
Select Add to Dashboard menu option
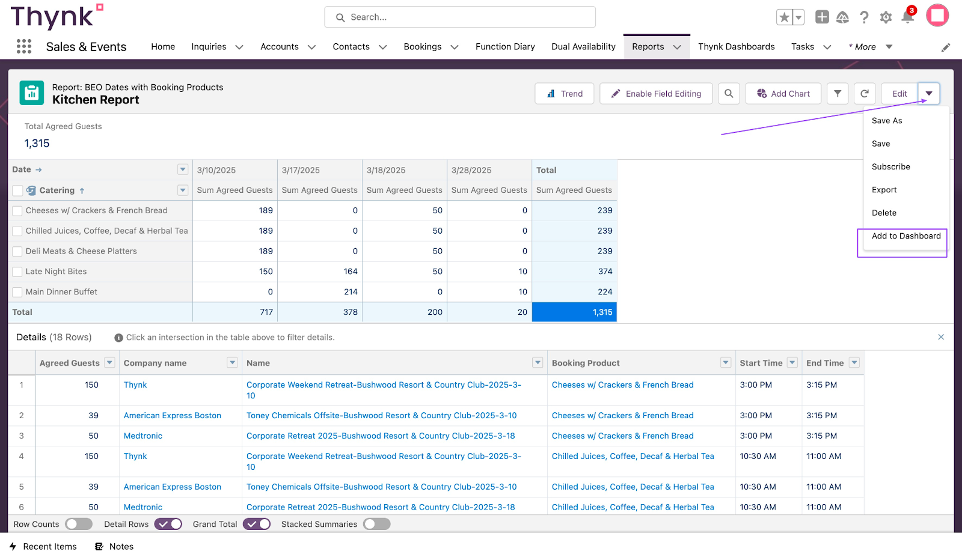point(906,236)
